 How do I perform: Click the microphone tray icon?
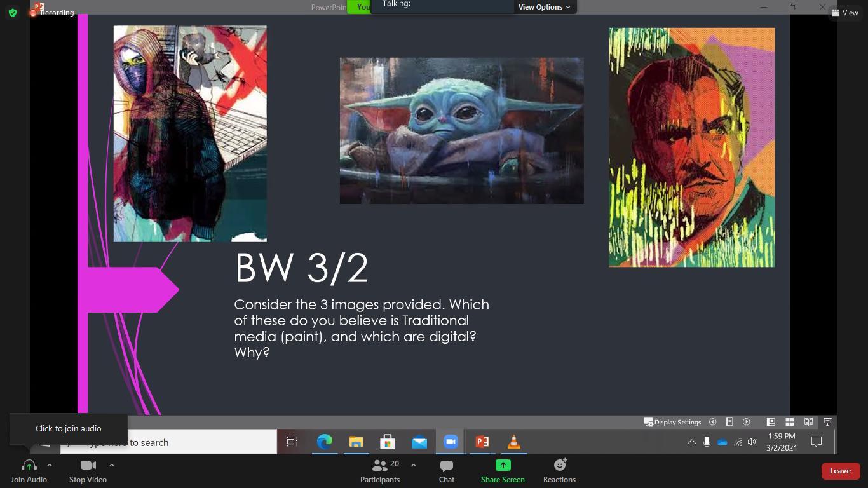click(x=707, y=442)
